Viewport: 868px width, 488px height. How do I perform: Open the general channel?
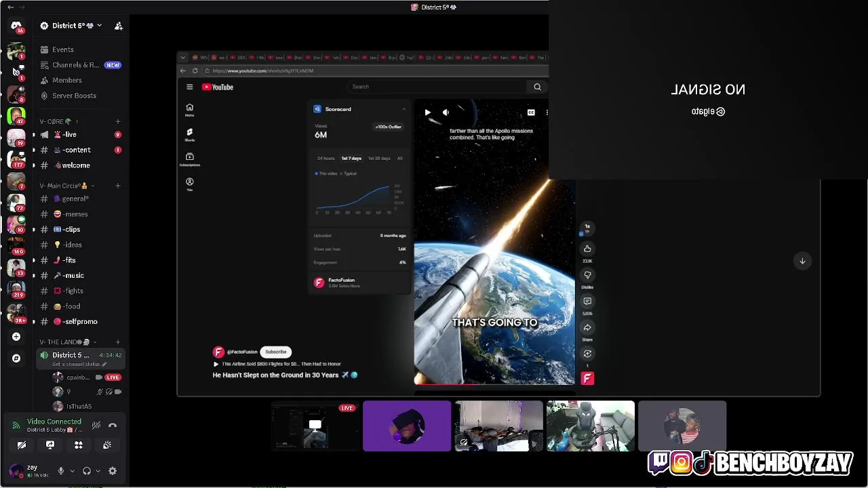pos(81,199)
